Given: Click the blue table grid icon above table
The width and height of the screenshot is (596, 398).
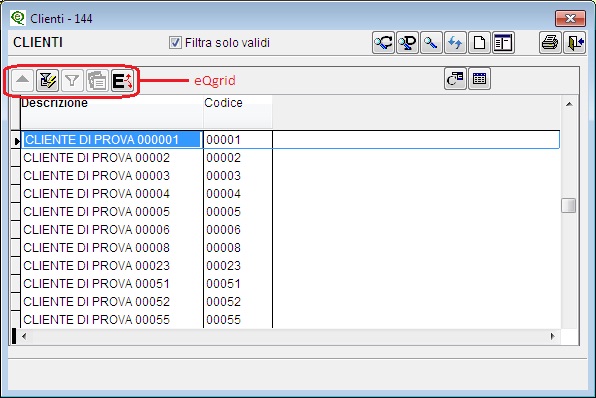Looking at the screenshot, I should point(479,79).
